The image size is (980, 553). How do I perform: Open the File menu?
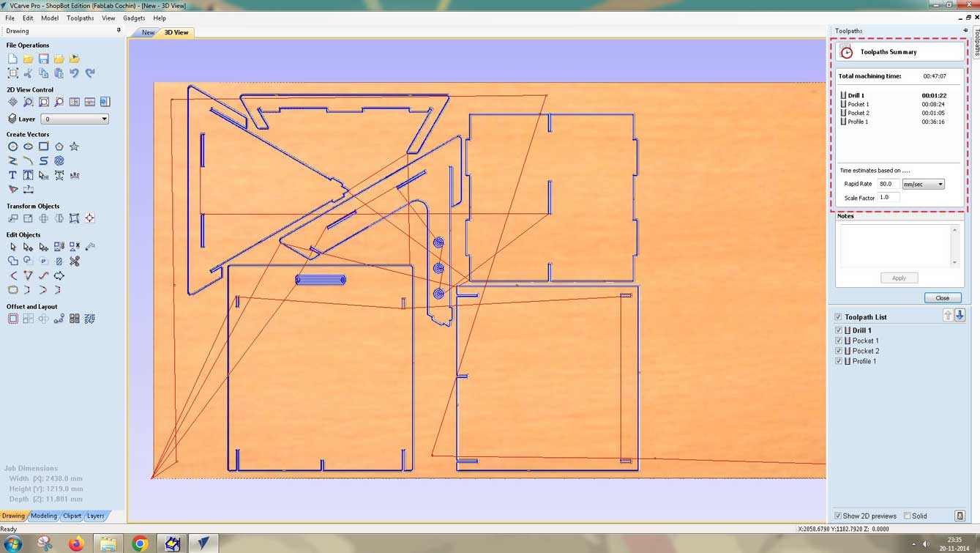(10, 18)
